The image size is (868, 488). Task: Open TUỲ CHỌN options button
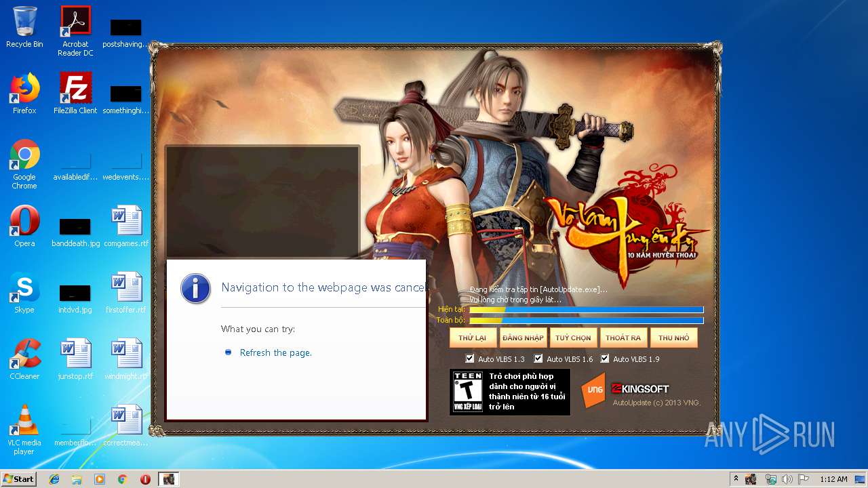pyautogui.click(x=573, y=338)
